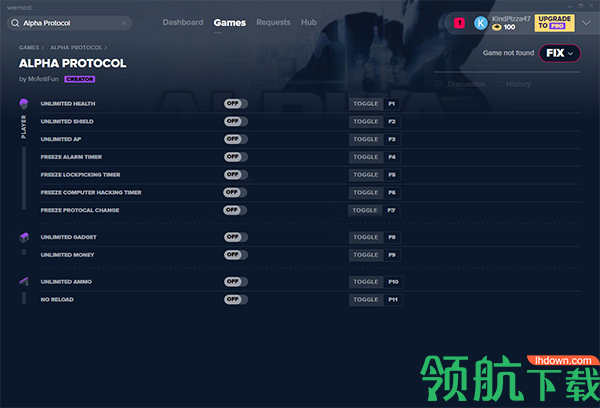Viewport: 600px width, 408px height.
Task: Enable Unlimited Gadget switch
Action: pos(236,237)
